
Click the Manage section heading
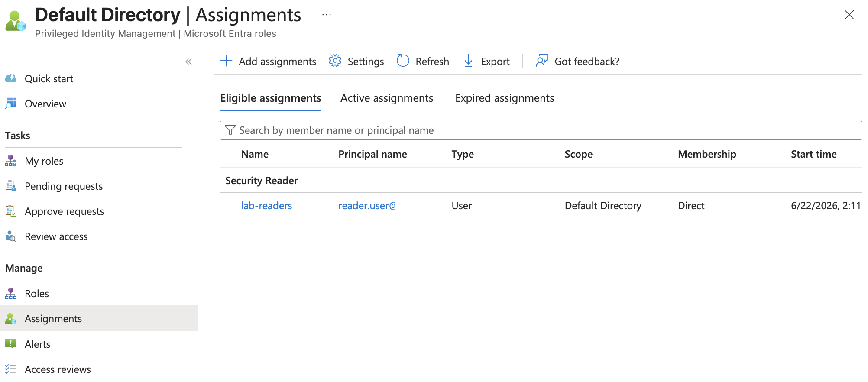click(24, 268)
